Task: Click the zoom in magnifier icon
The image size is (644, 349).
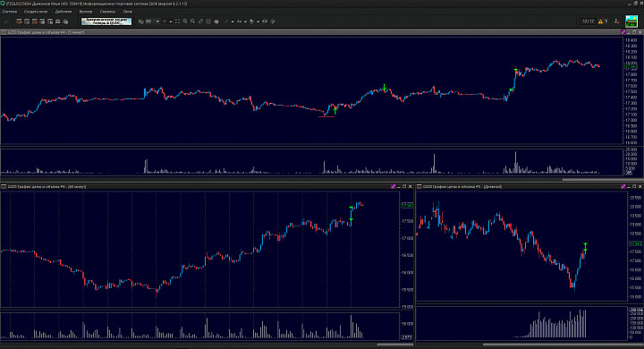Action: point(192,21)
